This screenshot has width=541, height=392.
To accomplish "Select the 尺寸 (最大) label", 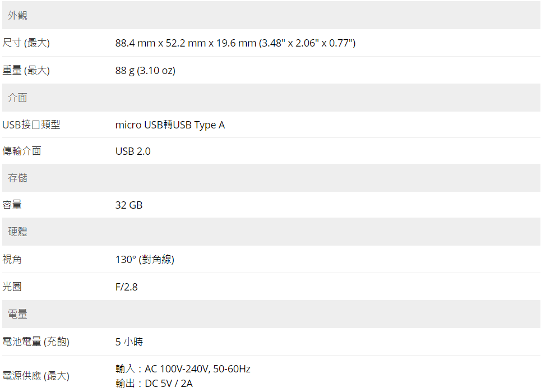I will coord(26,43).
